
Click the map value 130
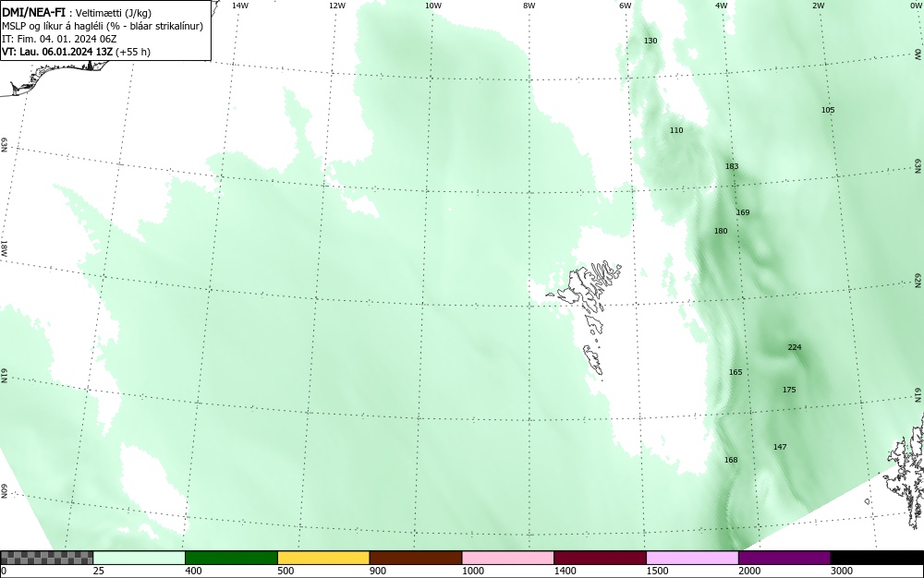click(650, 42)
